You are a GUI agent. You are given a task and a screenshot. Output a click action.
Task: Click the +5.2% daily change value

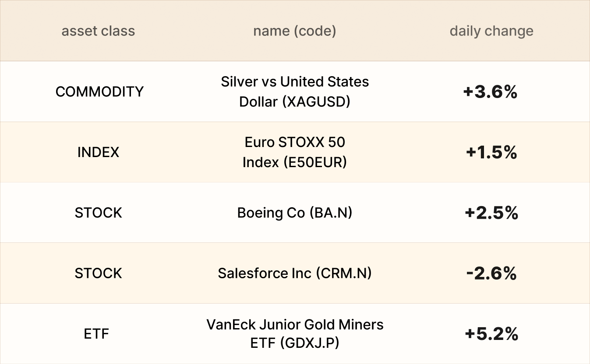coord(491,334)
